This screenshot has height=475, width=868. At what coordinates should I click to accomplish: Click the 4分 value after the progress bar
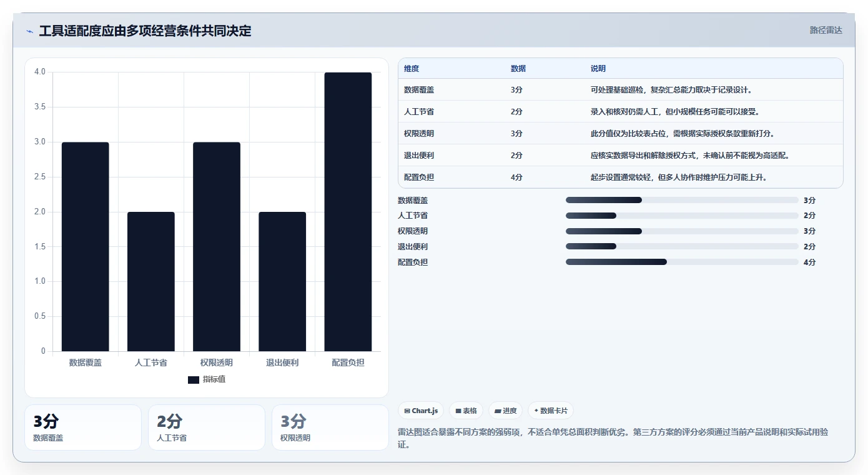tap(809, 262)
